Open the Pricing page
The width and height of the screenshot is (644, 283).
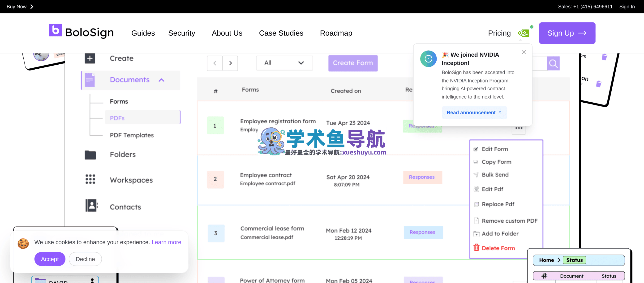coord(499,33)
